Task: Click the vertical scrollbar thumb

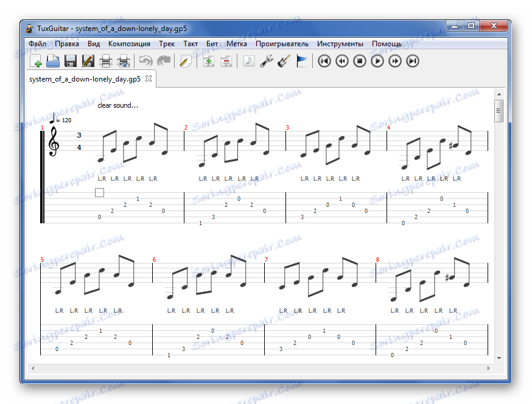Action: pos(499,111)
